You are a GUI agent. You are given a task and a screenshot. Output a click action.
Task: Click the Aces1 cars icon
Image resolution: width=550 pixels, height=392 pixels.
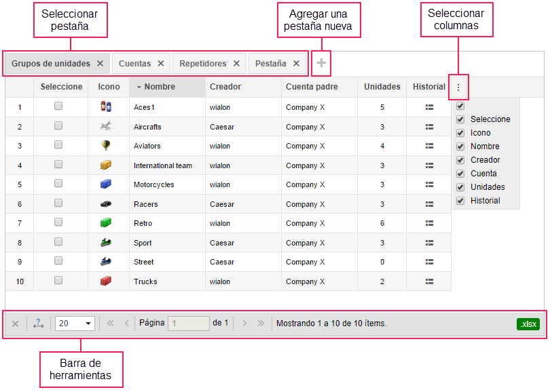pyautogui.click(x=106, y=106)
